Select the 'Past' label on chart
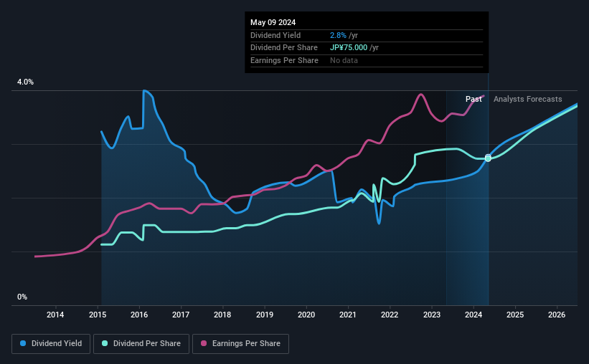The image size is (589, 364). coord(473,99)
